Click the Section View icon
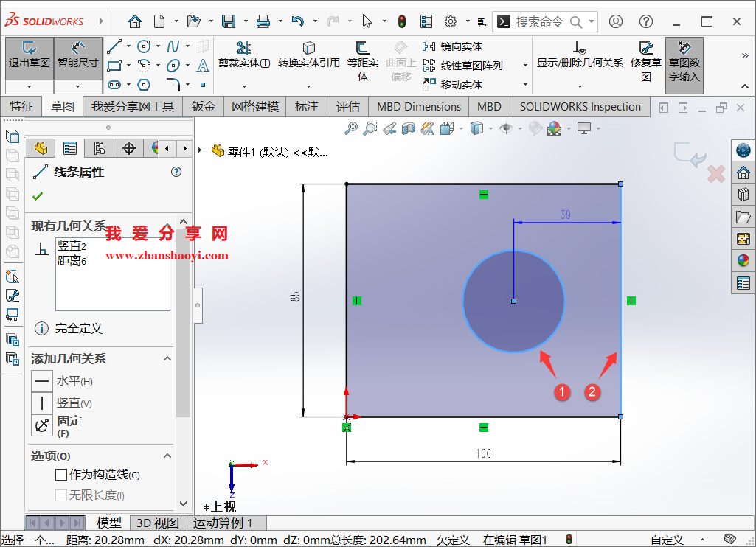The height and width of the screenshot is (547, 756). (409, 128)
